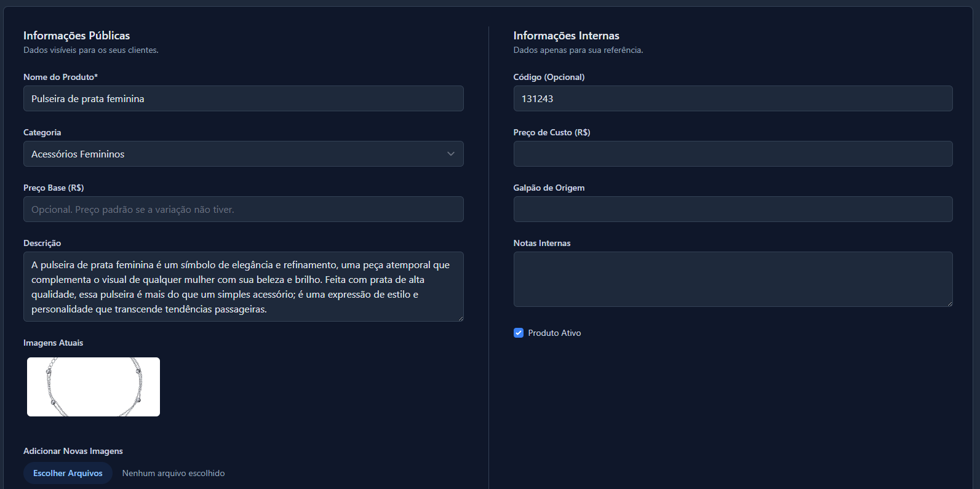Click the 'Categoria' field label
Viewport: 980px width, 489px height.
(42, 132)
